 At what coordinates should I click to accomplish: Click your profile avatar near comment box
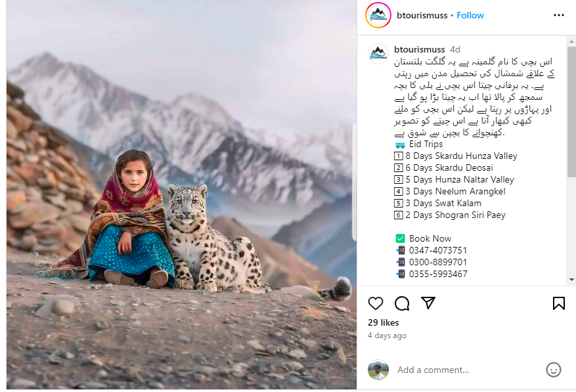click(x=378, y=370)
